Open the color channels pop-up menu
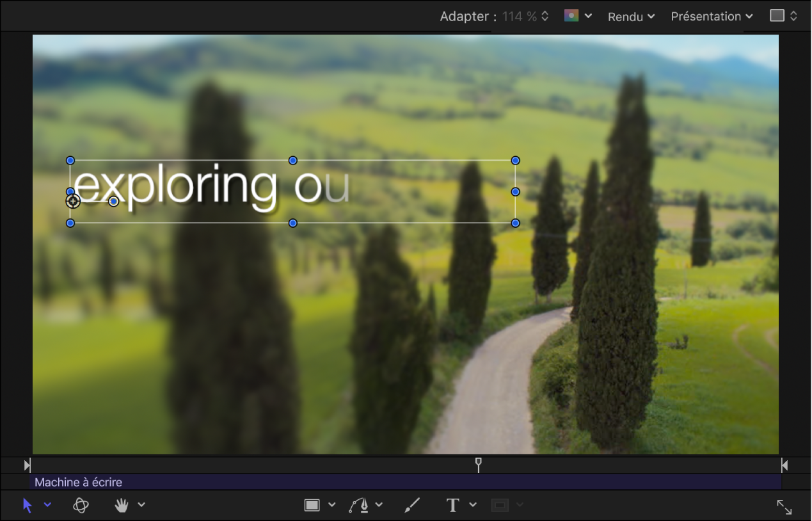The height and width of the screenshot is (521, 812). (x=578, y=16)
